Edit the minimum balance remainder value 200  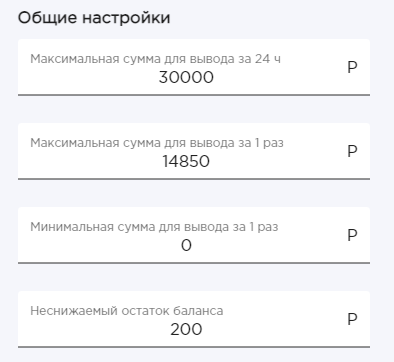point(186,329)
